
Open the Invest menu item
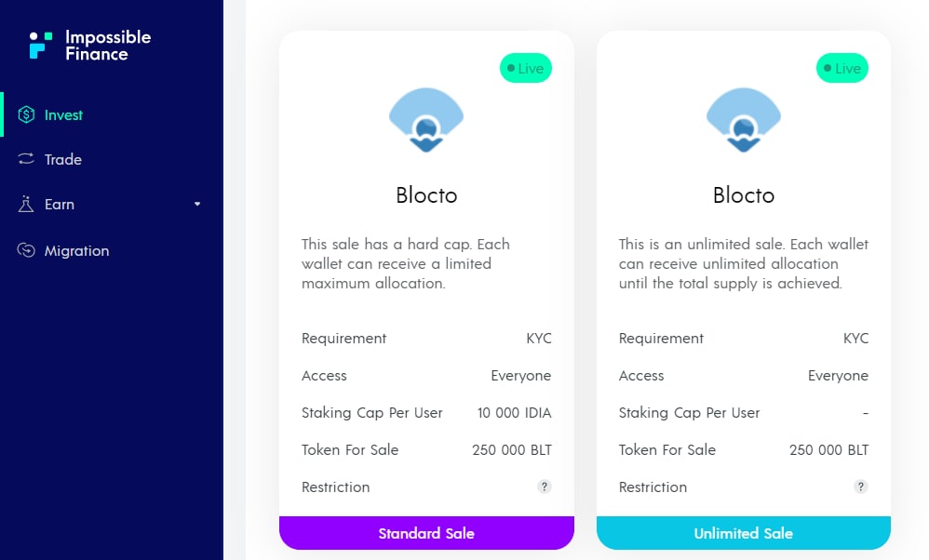[63, 115]
